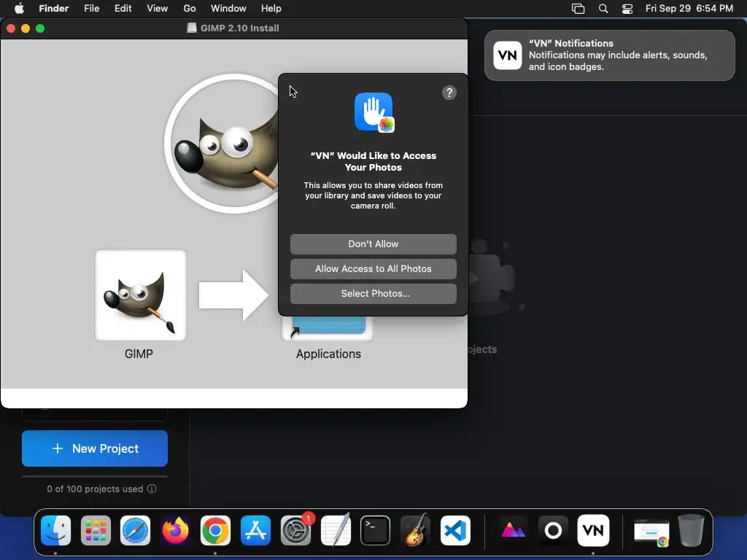Click the Photos privacy hand icon
Screen dimensions: 747x560
374,112
